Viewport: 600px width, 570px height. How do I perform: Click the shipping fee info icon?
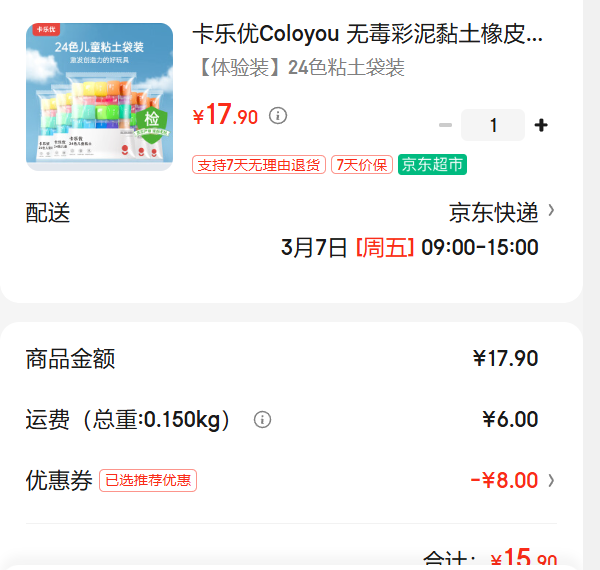click(x=262, y=420)
